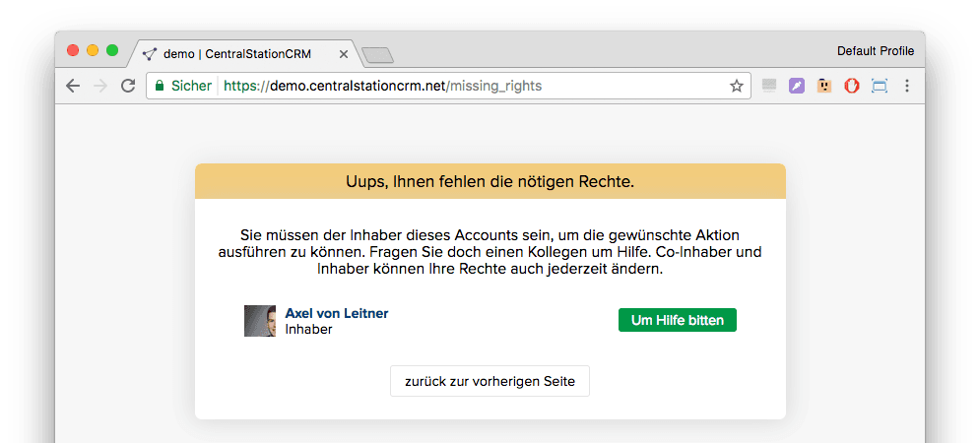Click the browser back arrow
The image size is (980, 443).
(x=73, y=86)
